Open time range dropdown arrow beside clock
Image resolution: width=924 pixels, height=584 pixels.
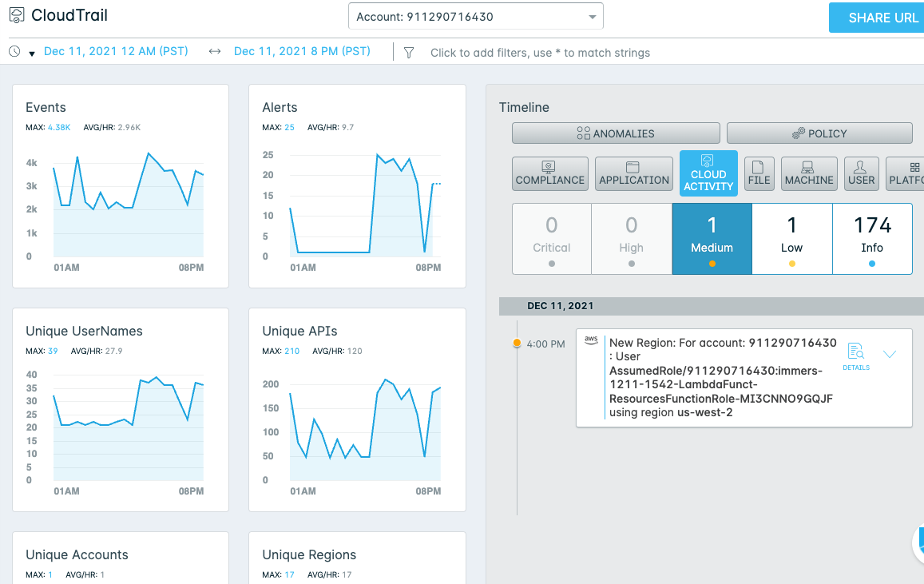click(32, 54)
